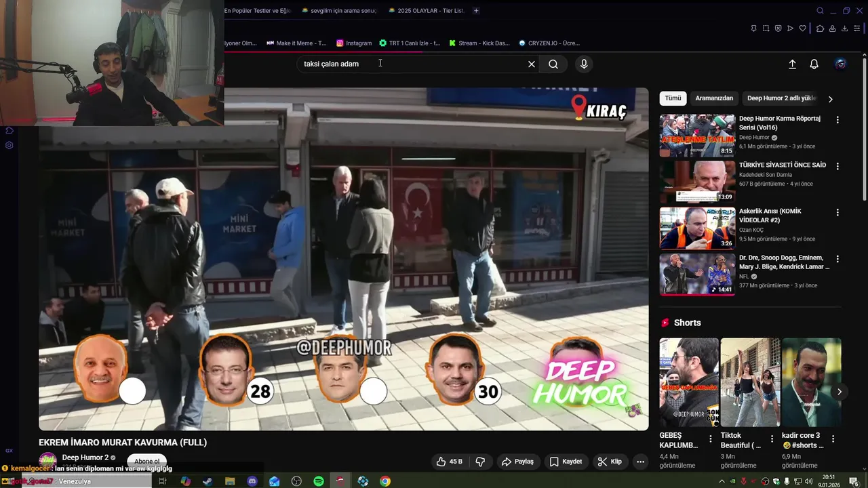Open a new browser tab with plus

pos(476,11)
